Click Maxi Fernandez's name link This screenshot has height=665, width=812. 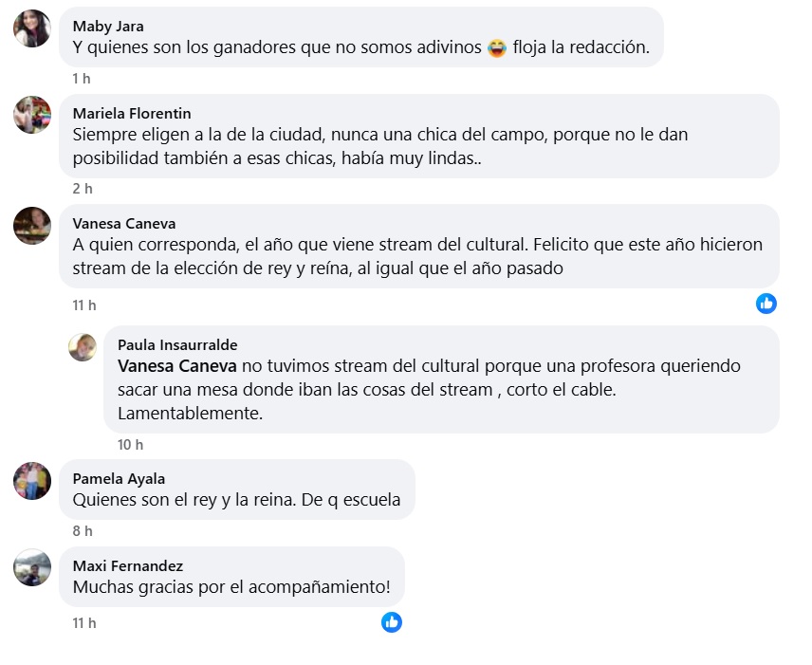[x=127, y=565]
